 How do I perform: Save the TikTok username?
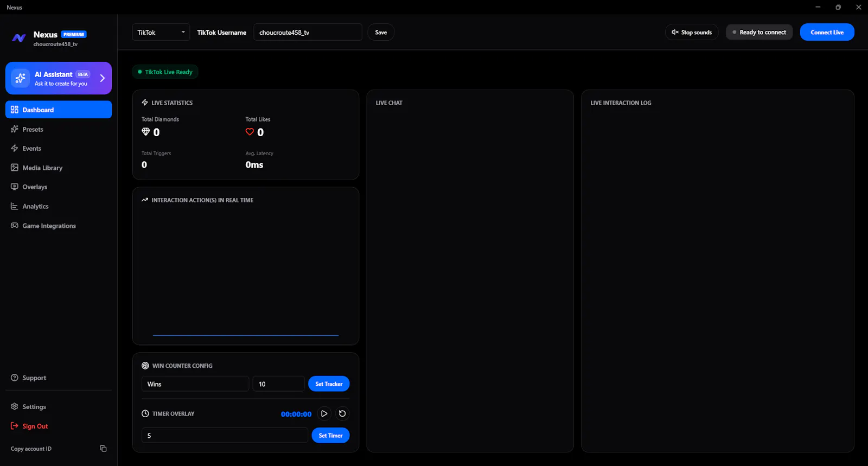(x=381, y=33)
